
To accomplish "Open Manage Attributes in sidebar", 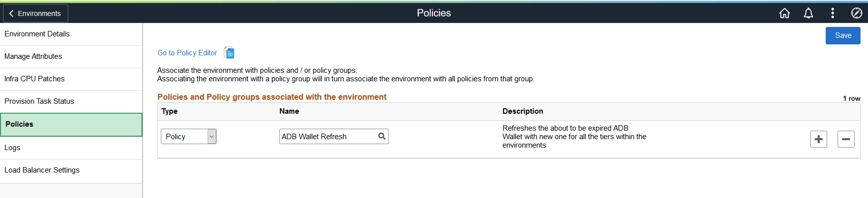I will pyautogui.click(x=71, y=56).
